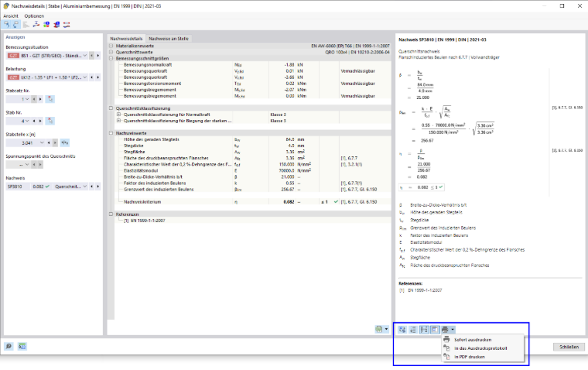Previous Stab Nr. arrow
This screenshot has height=370, width=588.
34,121
